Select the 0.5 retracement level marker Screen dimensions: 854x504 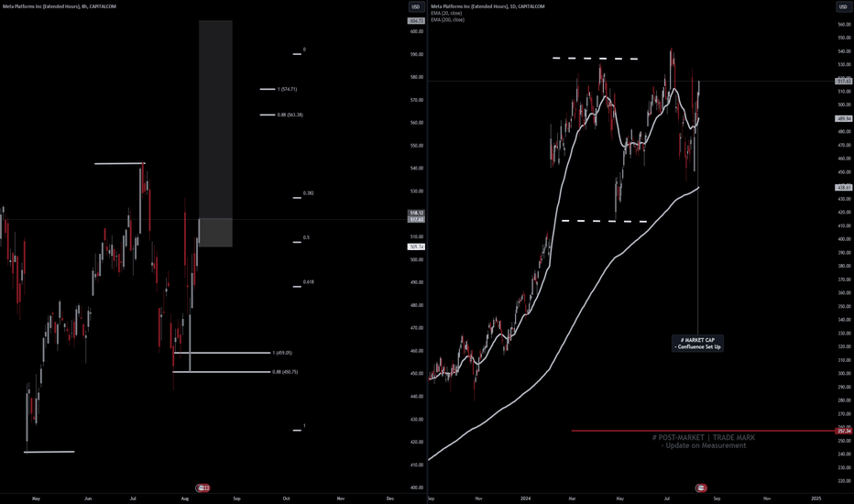(x=297, y=242)
